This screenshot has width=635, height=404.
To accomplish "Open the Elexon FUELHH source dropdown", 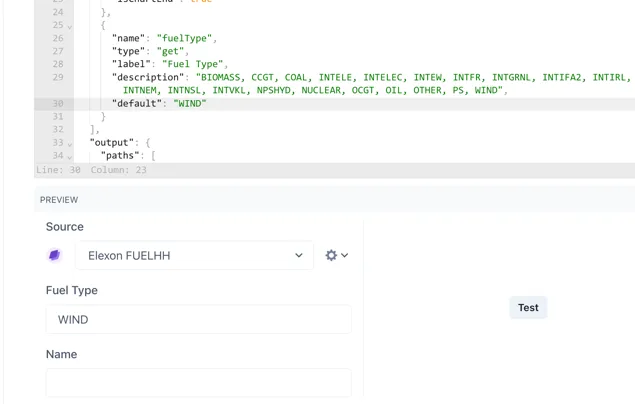I will [x=194, y=255].
